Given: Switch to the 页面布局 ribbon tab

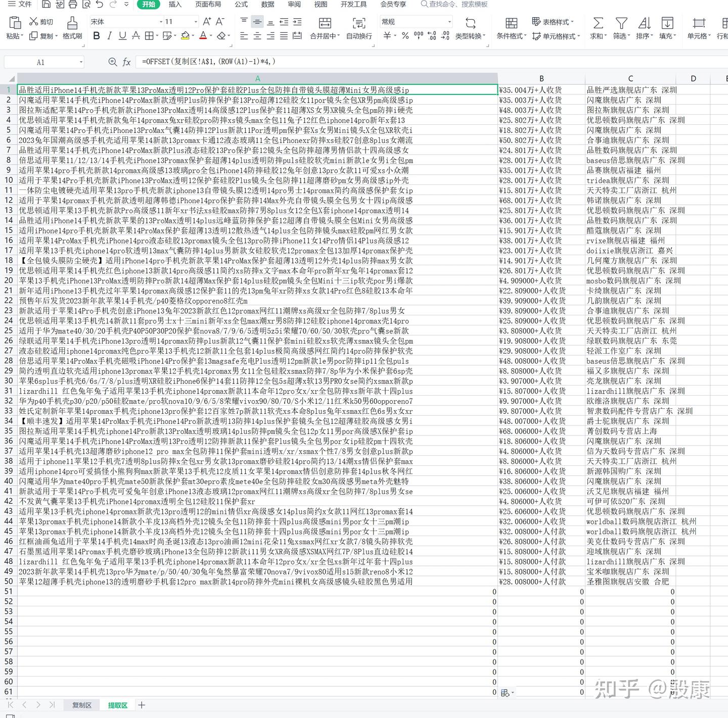Looking at the screenshot, I should pyautogui.click(x=208, y=4).
